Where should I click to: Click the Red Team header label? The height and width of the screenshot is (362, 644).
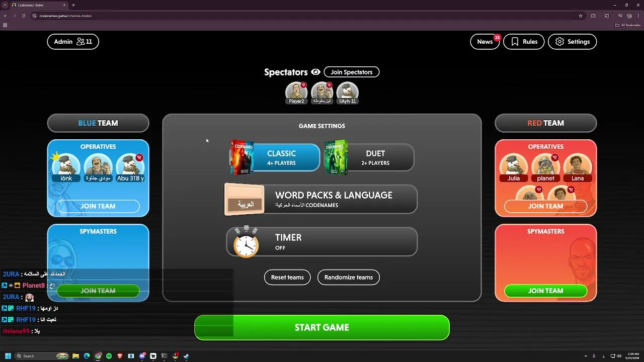[546, 123]
